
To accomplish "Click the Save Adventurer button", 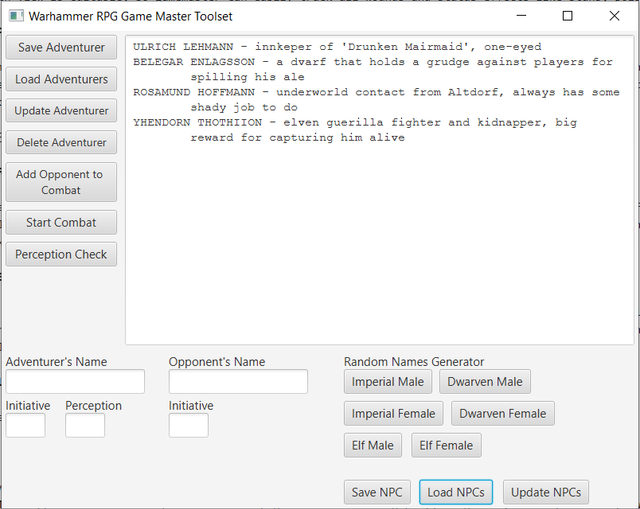I will pos(61,47).
